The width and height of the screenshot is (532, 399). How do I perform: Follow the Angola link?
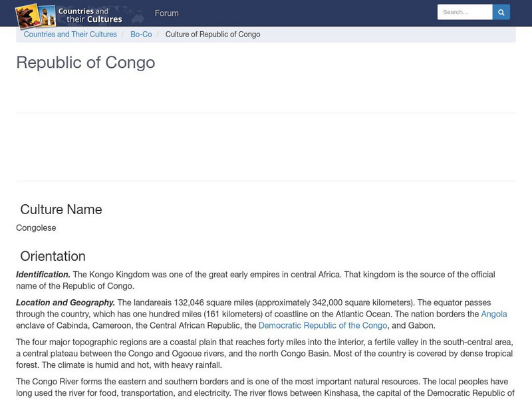pyautogui.click(x=494, y=314)
